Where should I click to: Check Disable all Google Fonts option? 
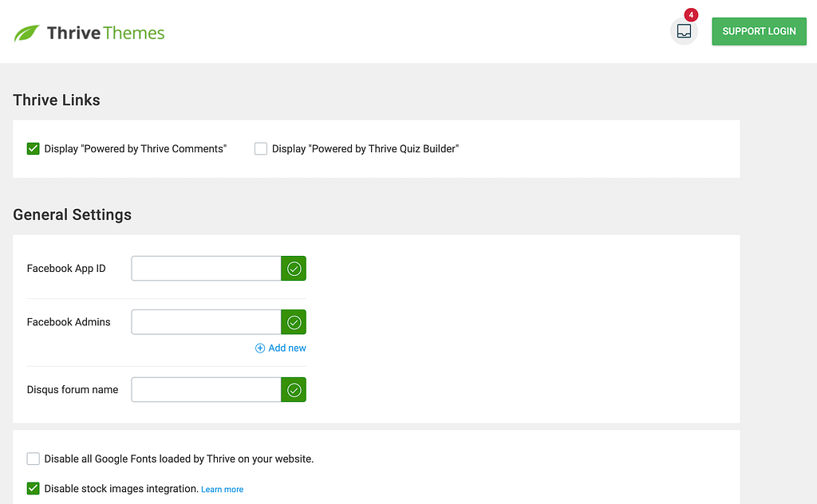(34, 459)
